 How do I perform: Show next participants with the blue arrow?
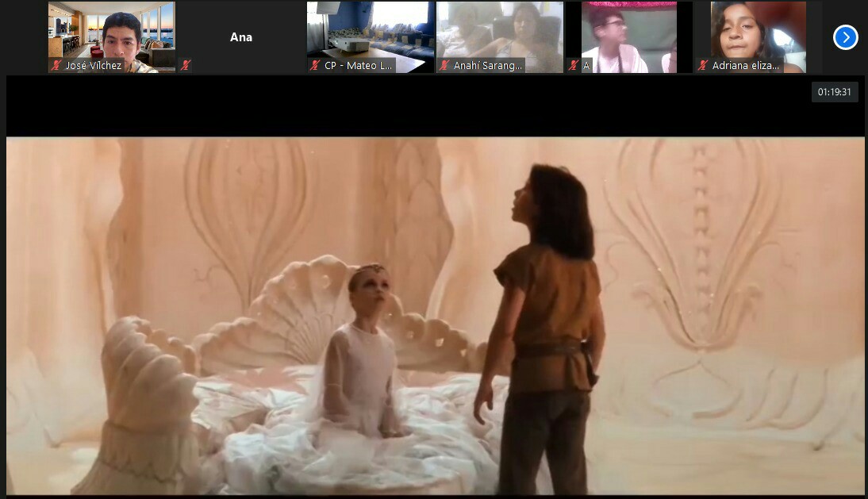pos(845,37)
